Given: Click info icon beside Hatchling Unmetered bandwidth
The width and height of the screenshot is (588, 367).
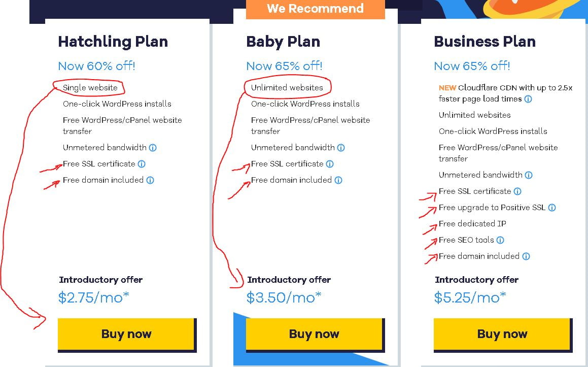Looking at the screenshot, I should point(153,148).
